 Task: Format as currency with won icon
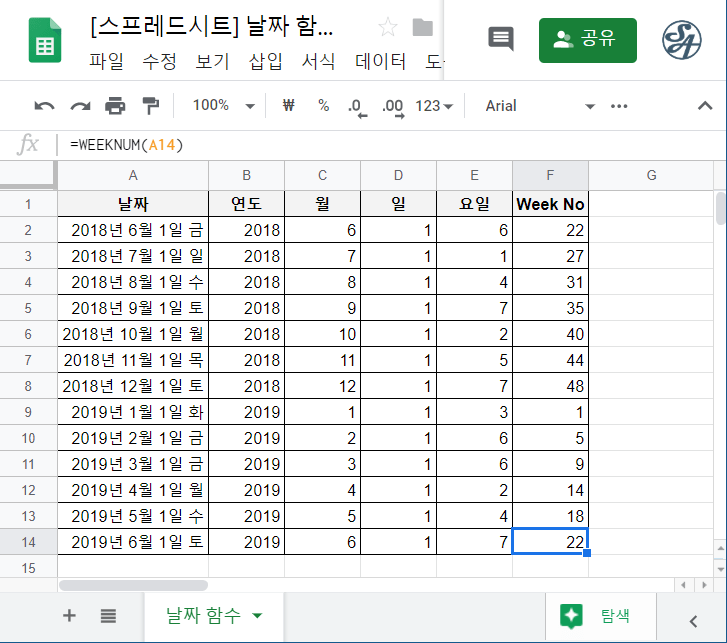pyautogui.click(x=289, y=106)
